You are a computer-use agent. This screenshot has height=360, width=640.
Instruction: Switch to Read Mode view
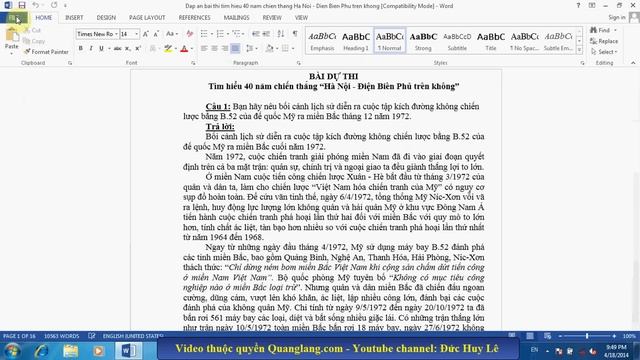(512, 336)
